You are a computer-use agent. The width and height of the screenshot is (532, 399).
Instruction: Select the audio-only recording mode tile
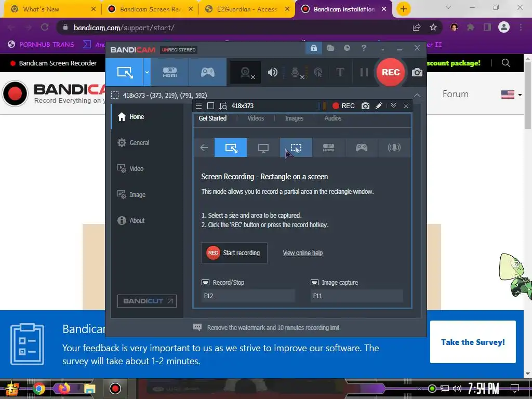(394, 148)
